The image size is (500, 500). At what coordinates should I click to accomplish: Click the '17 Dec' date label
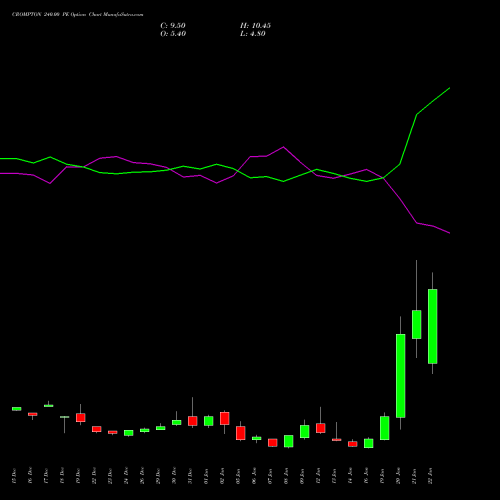click(x=46, y=476)
